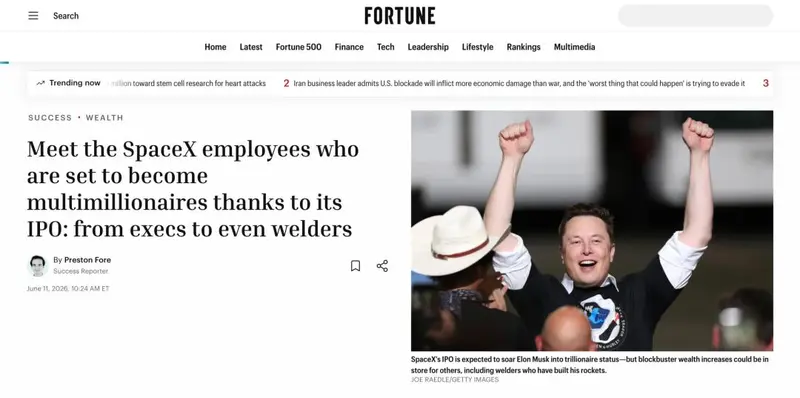Open the Rankings menu item
Viewport: 800px width, 398px height.
(x=523, y=47)
